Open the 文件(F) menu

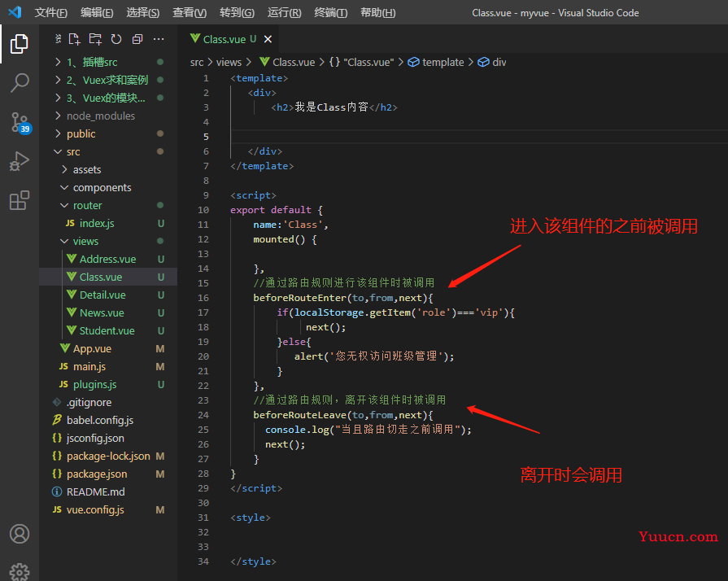(x=50, y=12)
